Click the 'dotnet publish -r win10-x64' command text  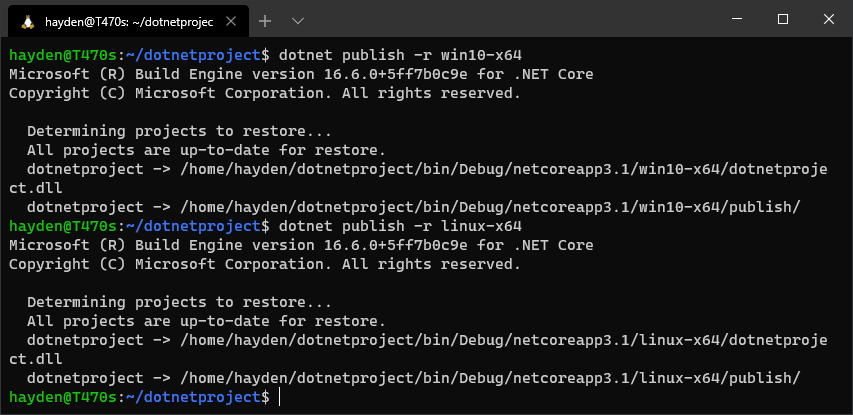(x=400, y=55)
